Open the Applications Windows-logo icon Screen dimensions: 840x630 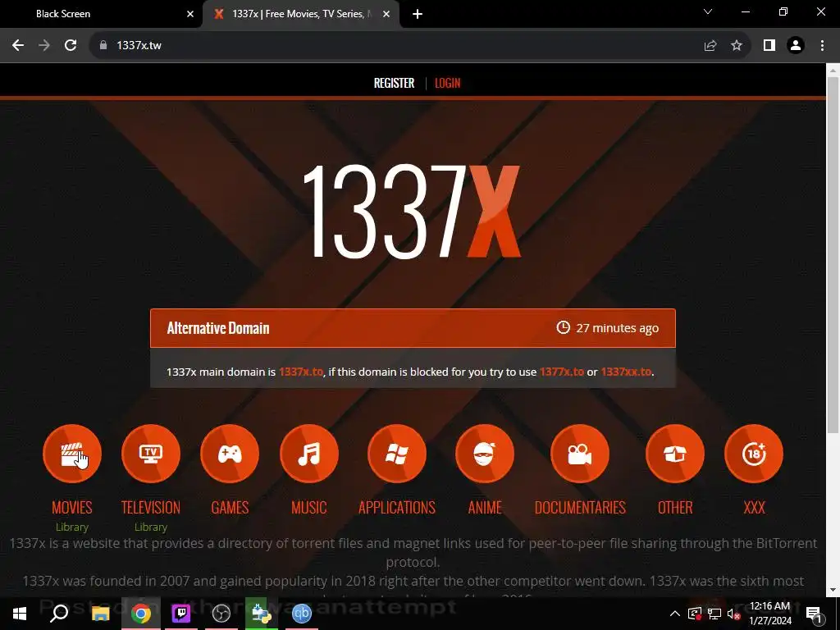click(x=397, y=454)
